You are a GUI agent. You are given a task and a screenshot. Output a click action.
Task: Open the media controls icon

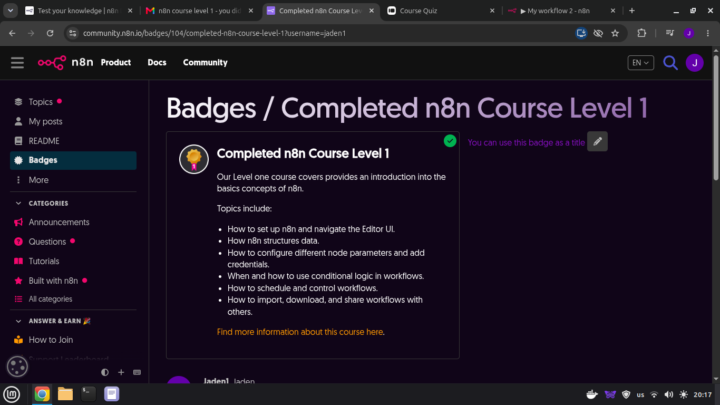click(670, 33)
